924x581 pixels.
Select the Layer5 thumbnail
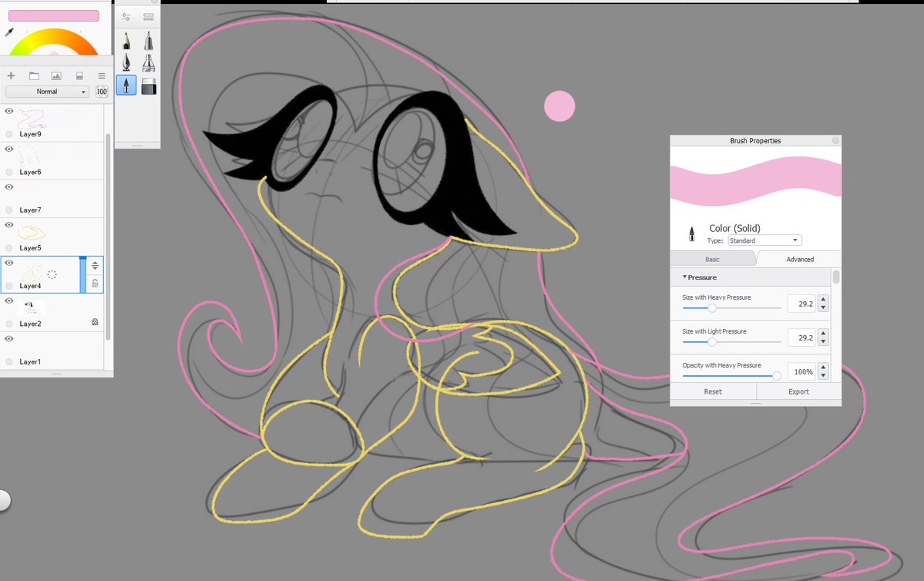[32, 232]
